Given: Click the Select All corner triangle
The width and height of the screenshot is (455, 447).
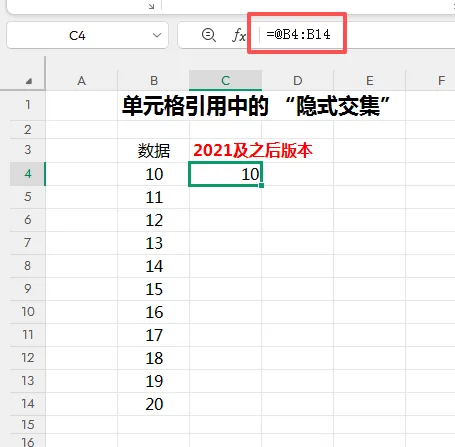Looking at the screenshot, I should pos(29,81).
